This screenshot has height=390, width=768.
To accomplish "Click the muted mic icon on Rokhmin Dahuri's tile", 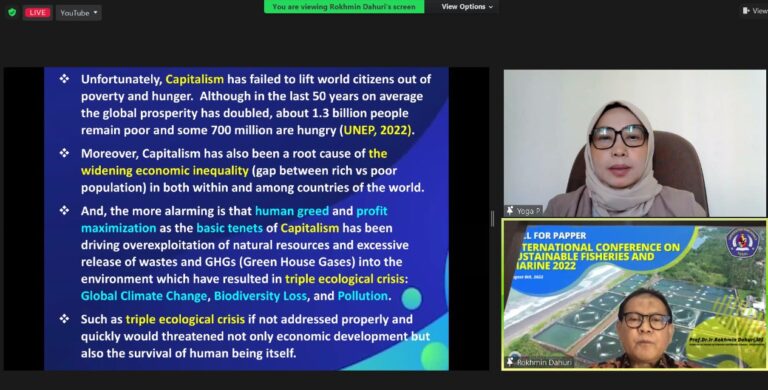I will coord(510,363).
